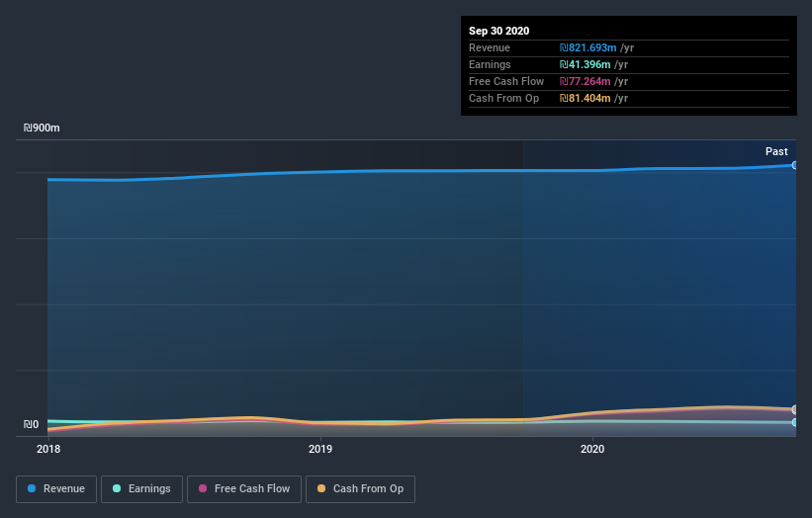Click the Free Cash Flow label in tooltip

[506, 81]
